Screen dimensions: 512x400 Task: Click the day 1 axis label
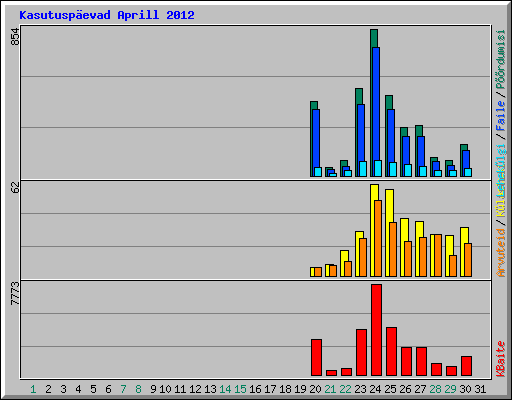click(x=33, y=389)
